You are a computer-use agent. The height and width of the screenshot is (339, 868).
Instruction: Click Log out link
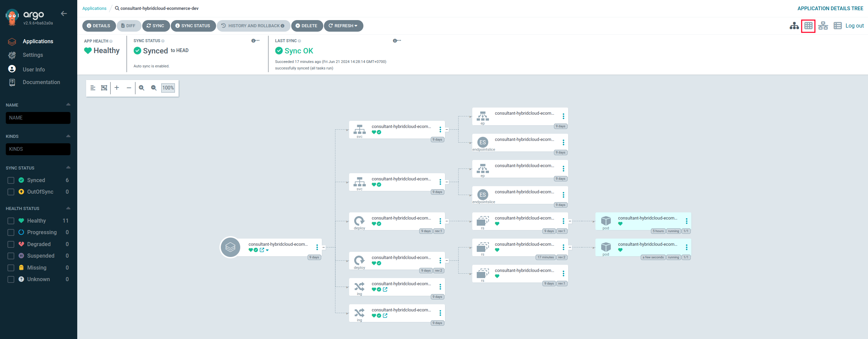tap(854, 26)
